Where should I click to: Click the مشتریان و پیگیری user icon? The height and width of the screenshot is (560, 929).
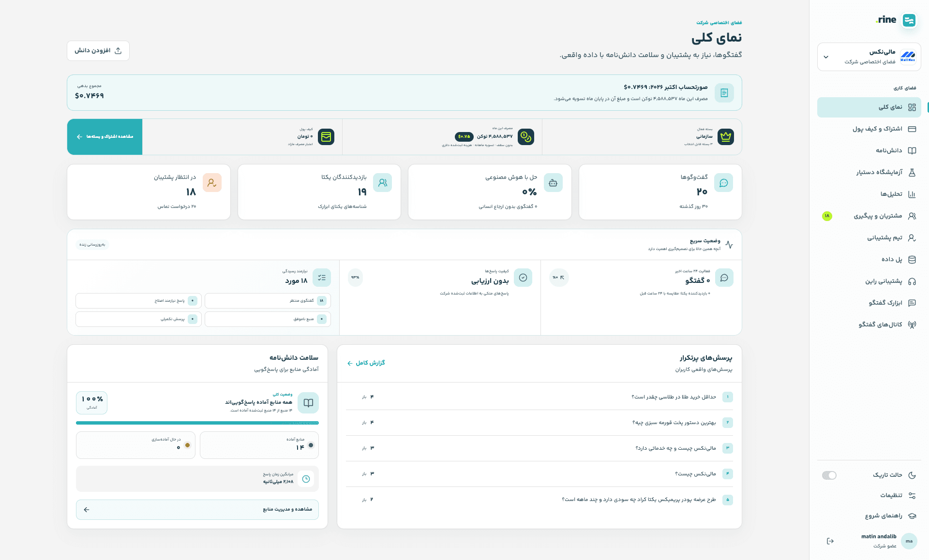tap(912, 216)
